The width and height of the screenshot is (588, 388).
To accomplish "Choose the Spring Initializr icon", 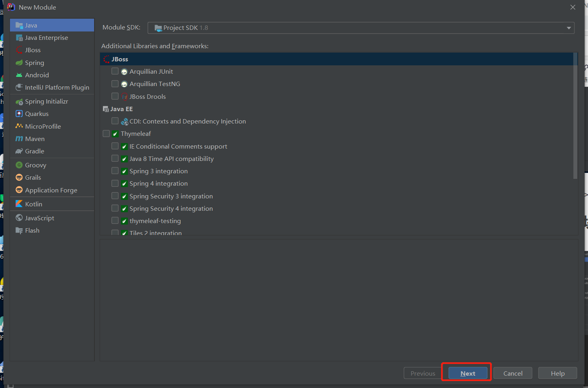I will click(x=19, y=102).
